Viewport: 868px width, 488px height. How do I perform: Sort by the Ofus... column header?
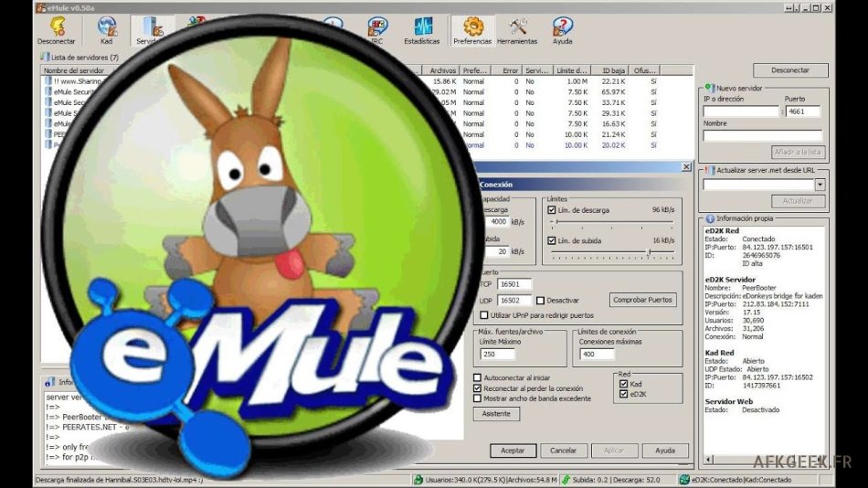tap(644, 70)
